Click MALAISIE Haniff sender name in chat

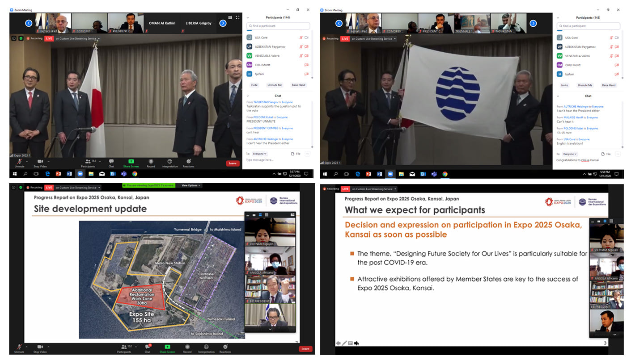573,117
